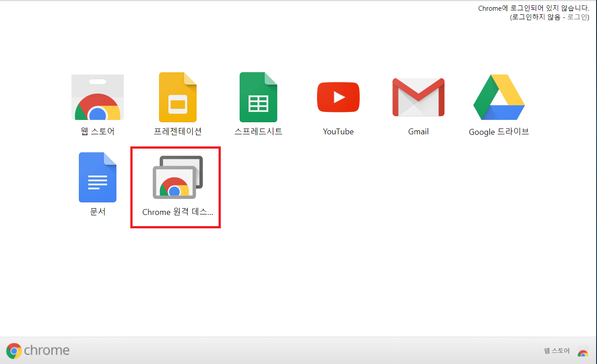Click the chrome logo at bottom left
The height and width of the screenshot is (364, 597).
[38, 351]
